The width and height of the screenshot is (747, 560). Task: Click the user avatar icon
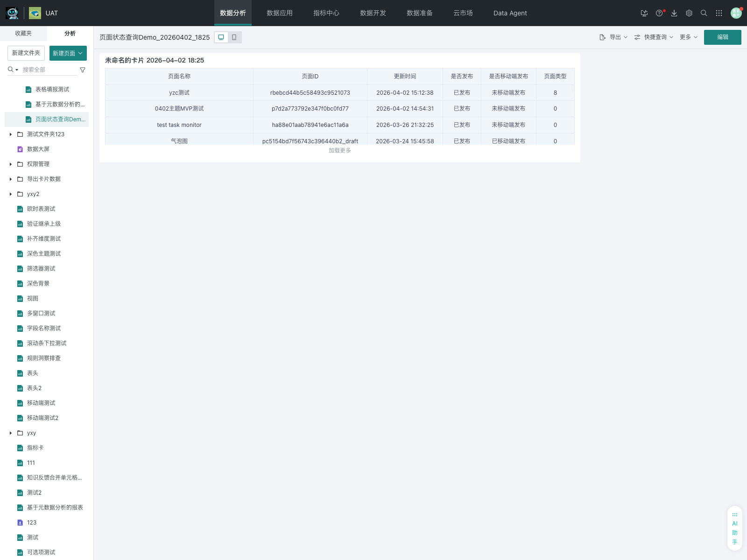pyautogui.click(x=736, y=13)
